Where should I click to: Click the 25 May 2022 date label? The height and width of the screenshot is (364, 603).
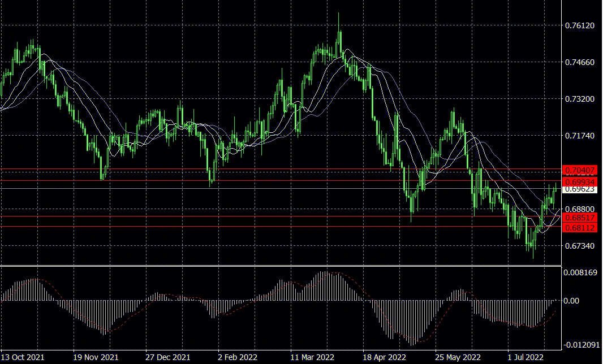(458, 357)
